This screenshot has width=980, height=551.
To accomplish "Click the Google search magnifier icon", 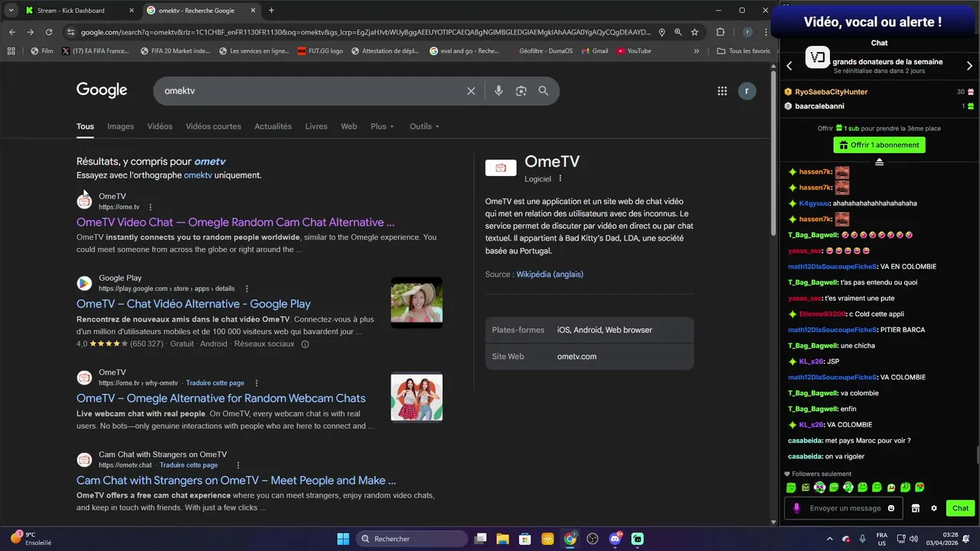I will (544, 91).
